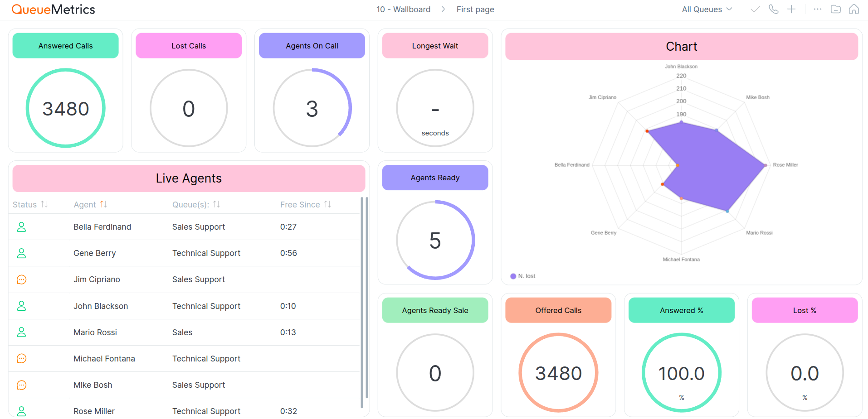Select First page in breadcrumb
Image resolution: width=868 pixels, height=419 pixels.
point(475,10)
